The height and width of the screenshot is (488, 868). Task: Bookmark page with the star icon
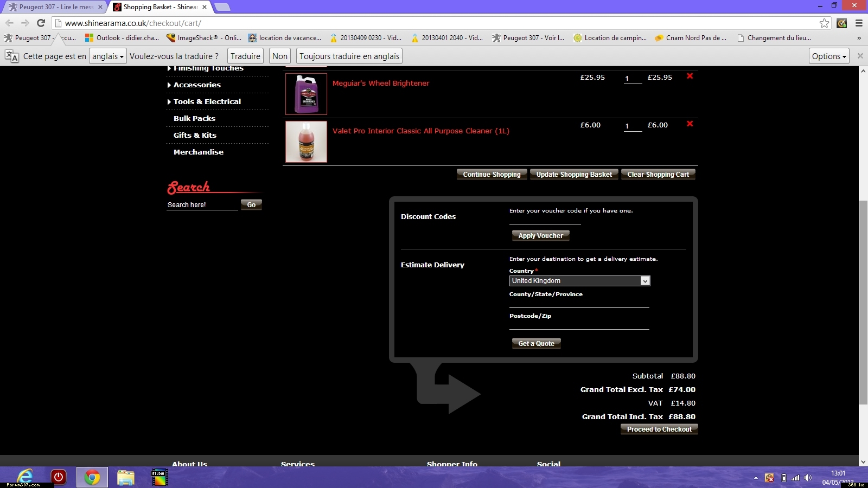click(x=824, y=23)
